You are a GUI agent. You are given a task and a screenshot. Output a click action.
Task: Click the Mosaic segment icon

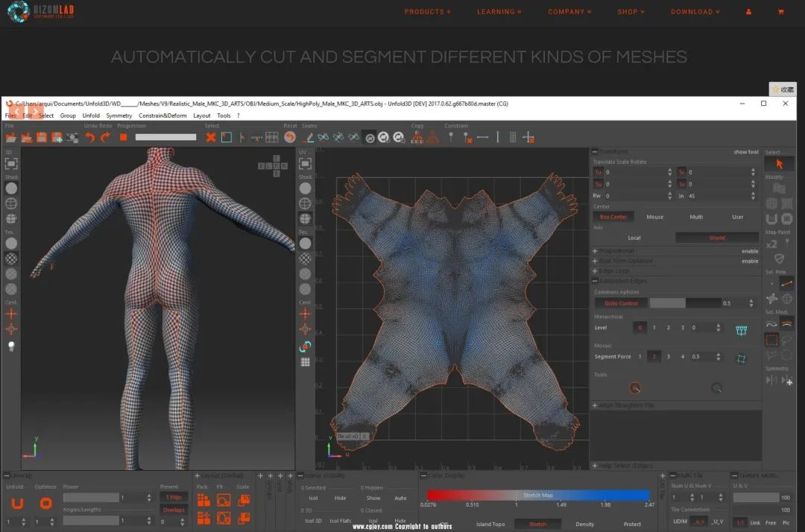point(741,358)
